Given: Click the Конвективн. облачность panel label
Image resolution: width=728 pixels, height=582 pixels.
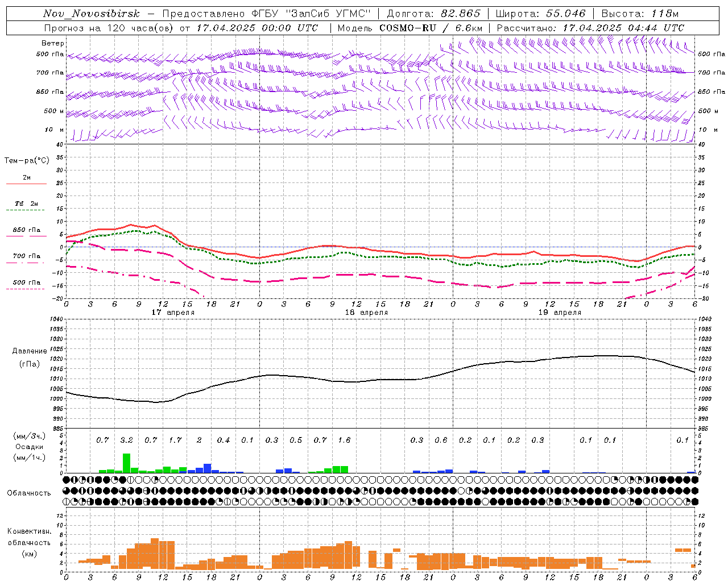Looking at the screenshot, I should pos(29,542).
